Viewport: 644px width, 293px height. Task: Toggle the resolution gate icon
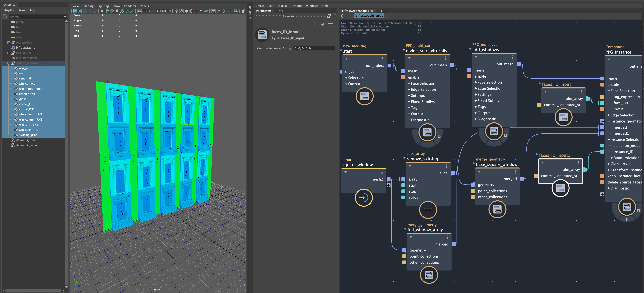click(x=149, y=11)
